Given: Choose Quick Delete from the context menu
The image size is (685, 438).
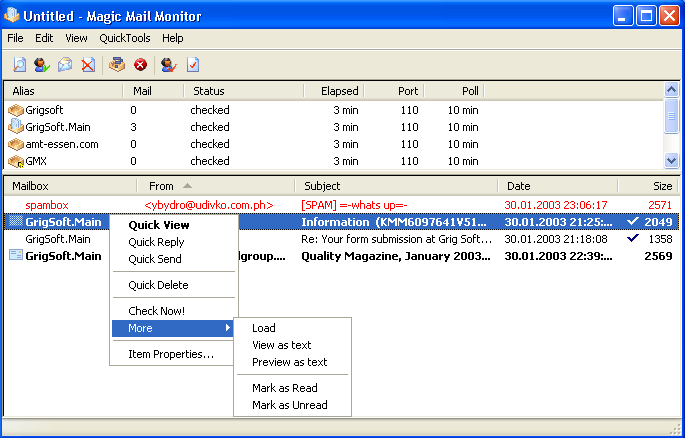Looking at the screenshot, I should pos(173,285).
